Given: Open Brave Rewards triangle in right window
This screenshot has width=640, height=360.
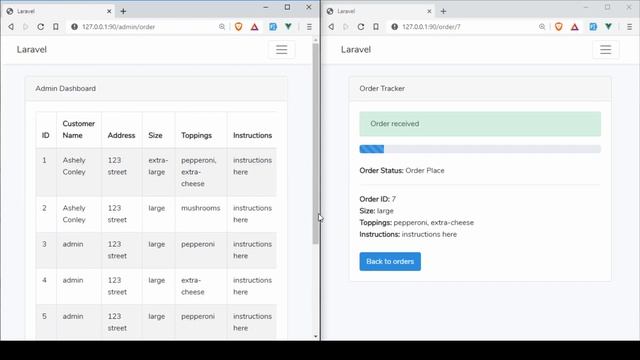Looking at the screenshot, I should pos(574,27).
